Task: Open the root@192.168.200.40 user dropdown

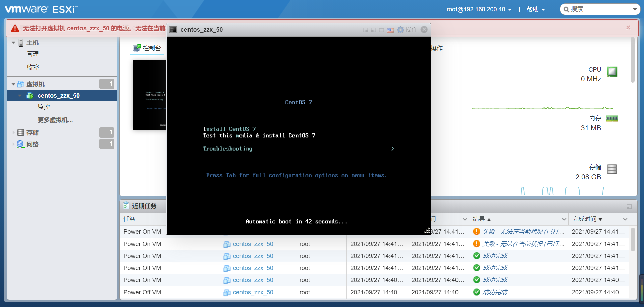Action: [x=479, y=9]
